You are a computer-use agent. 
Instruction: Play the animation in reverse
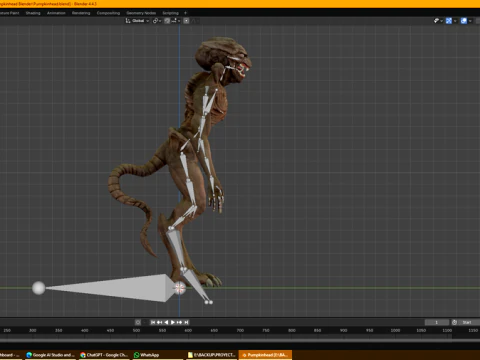click(x=166, y=322)
